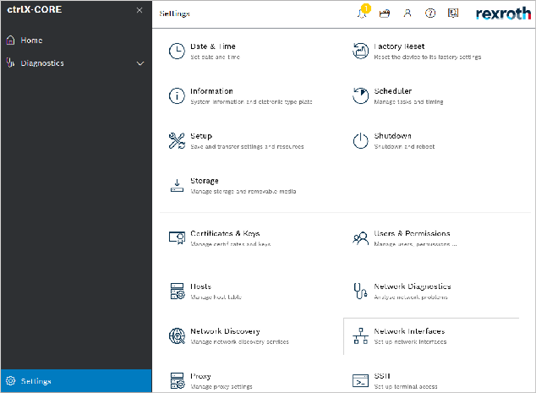Viewport: 536px width, 393px height.
Task: Click 'Set up network interfaces' description
Action: [410, 342]
